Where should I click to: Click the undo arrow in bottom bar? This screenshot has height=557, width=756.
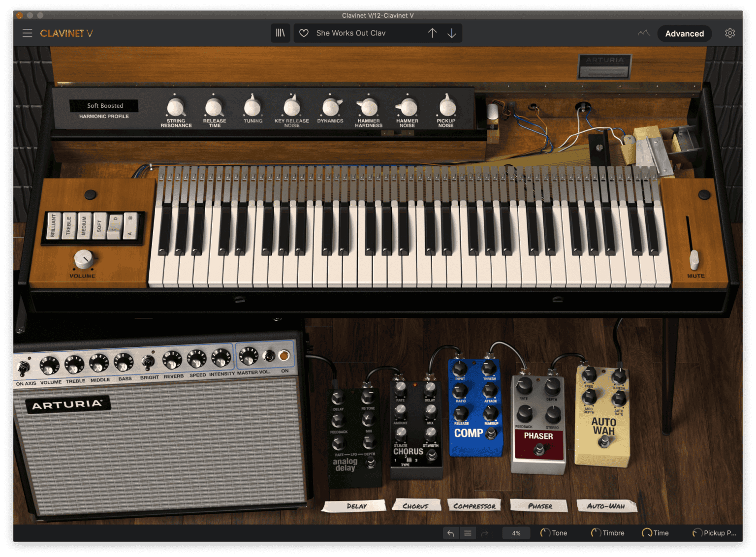[451, 533]
